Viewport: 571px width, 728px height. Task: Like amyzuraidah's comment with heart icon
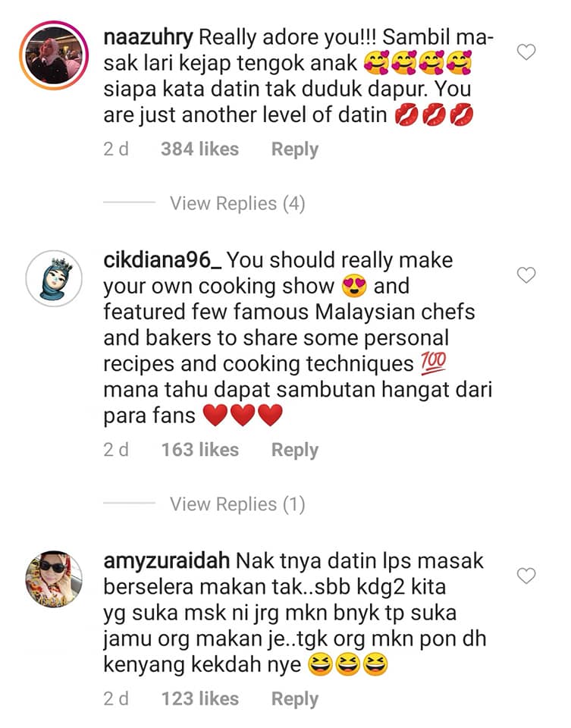coord(526,576)
